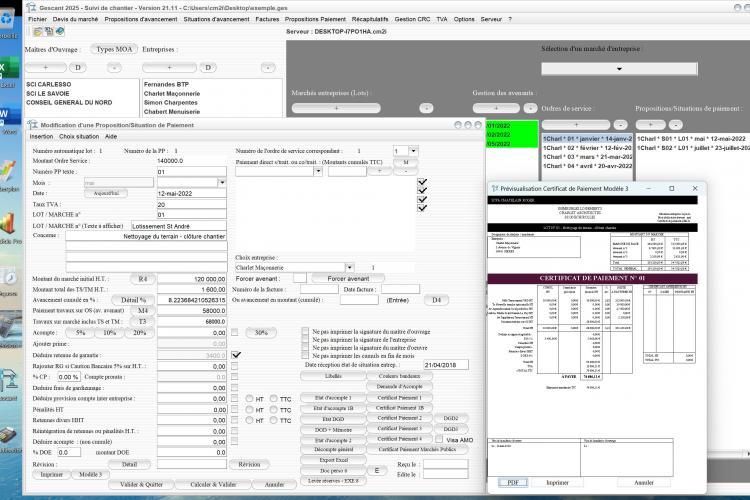
Task: Click the Certificat Paiement 1 button
Action: click(399, 398)
